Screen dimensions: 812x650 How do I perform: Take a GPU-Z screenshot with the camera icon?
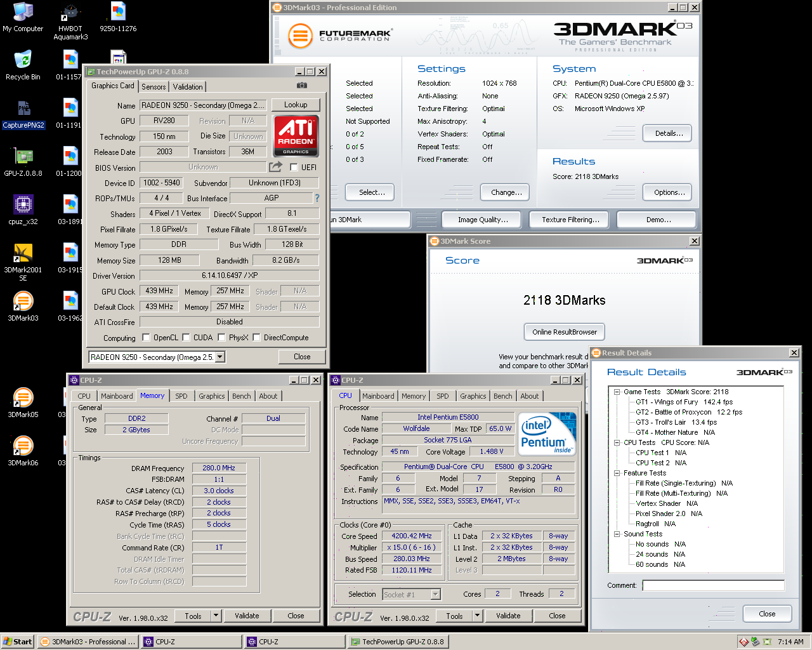tap(302, 85)
